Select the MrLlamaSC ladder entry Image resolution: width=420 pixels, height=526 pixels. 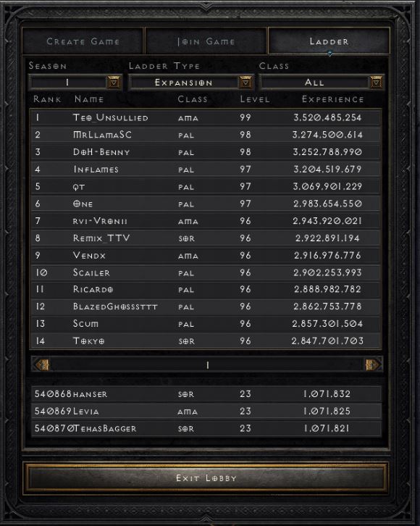206,135
